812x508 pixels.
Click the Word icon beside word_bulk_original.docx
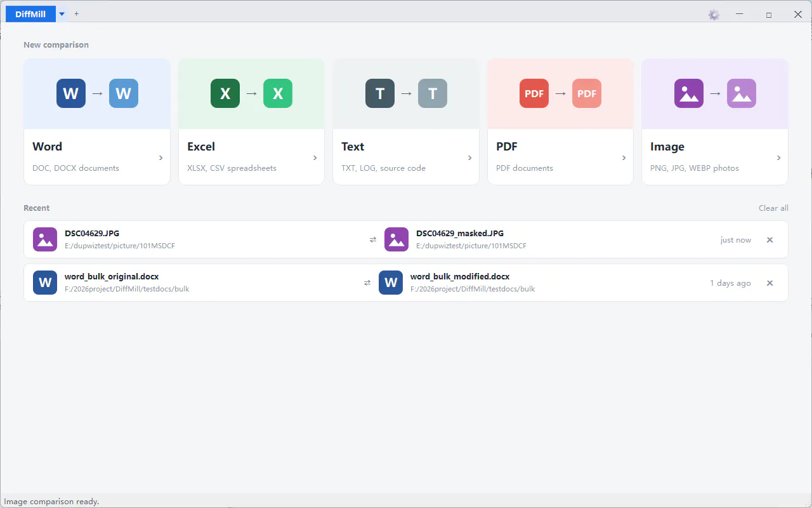(45, 283)
